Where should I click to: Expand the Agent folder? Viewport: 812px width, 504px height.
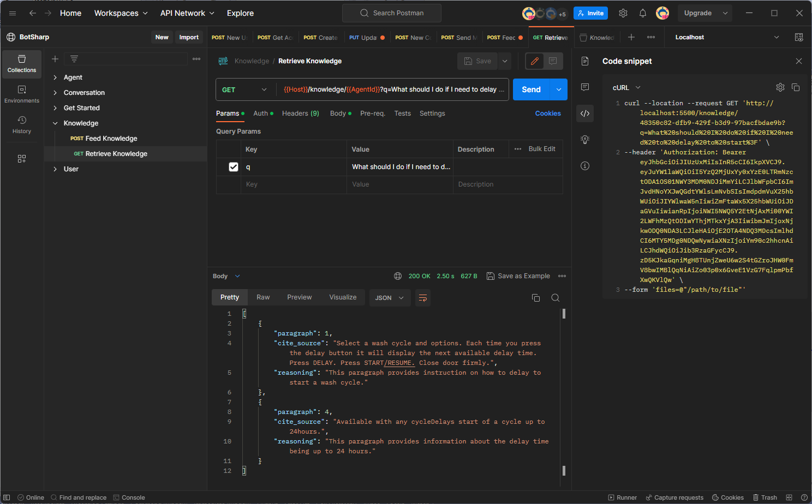[55, 77]
